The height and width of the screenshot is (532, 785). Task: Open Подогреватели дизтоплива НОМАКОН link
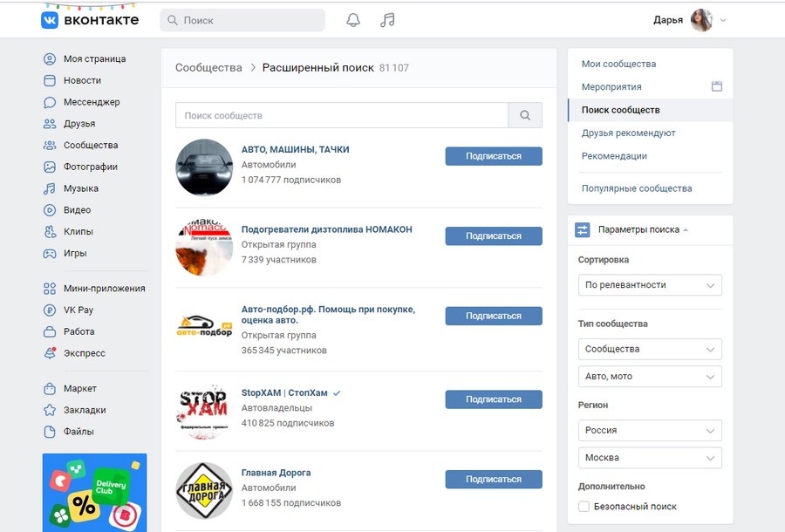click(x=327, y=229)
